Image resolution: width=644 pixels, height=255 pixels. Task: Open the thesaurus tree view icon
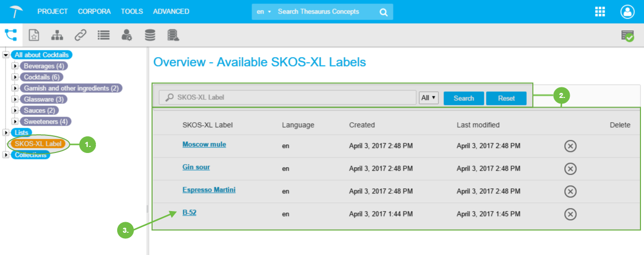coord(11,35)
